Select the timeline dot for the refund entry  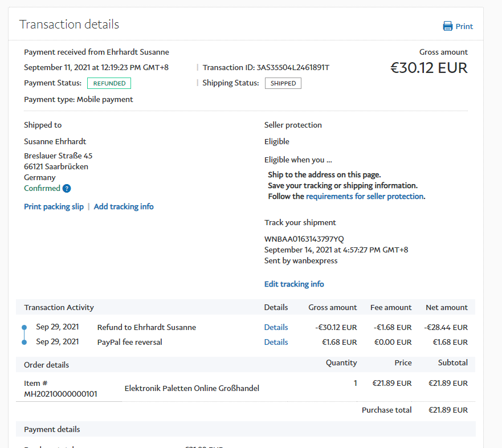pyautogui.click(x=24, y=328)
